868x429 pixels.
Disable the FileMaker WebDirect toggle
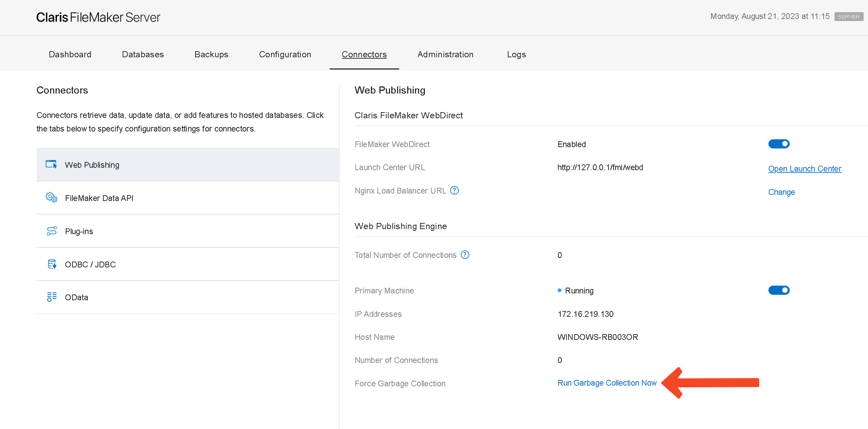pyautogui.click(x=778, y=144)
